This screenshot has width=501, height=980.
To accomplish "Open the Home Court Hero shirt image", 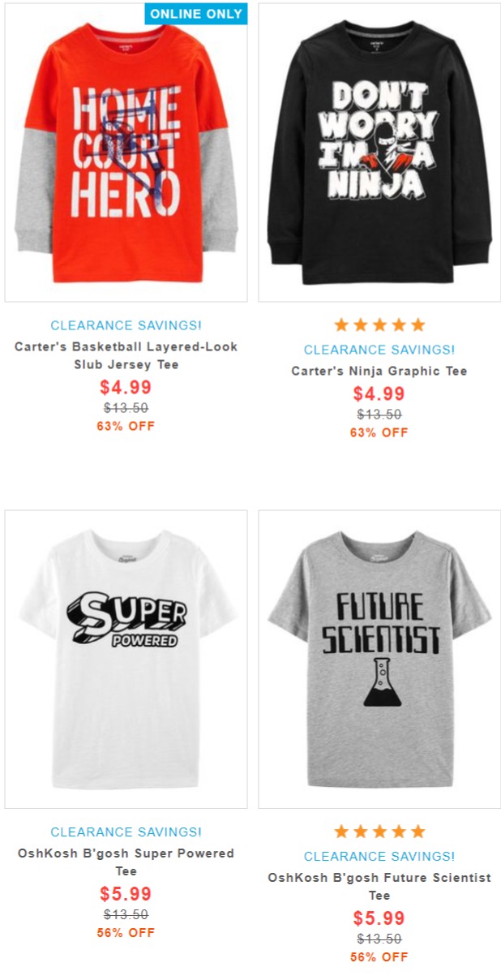I will pos(126,153).
